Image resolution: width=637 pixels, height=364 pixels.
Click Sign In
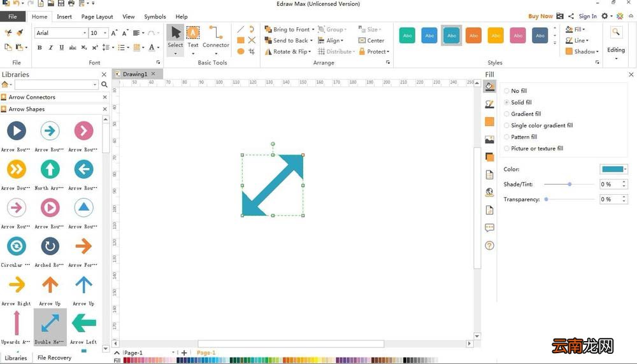587,17
